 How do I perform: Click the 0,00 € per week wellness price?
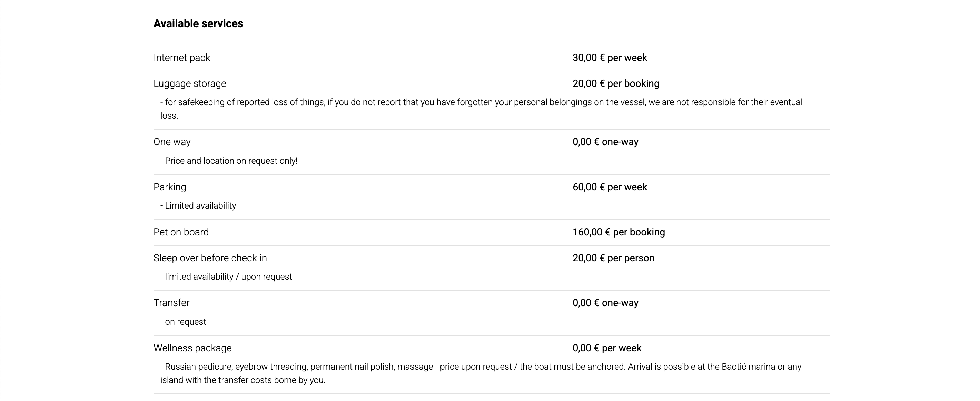[x=607, y=348]
